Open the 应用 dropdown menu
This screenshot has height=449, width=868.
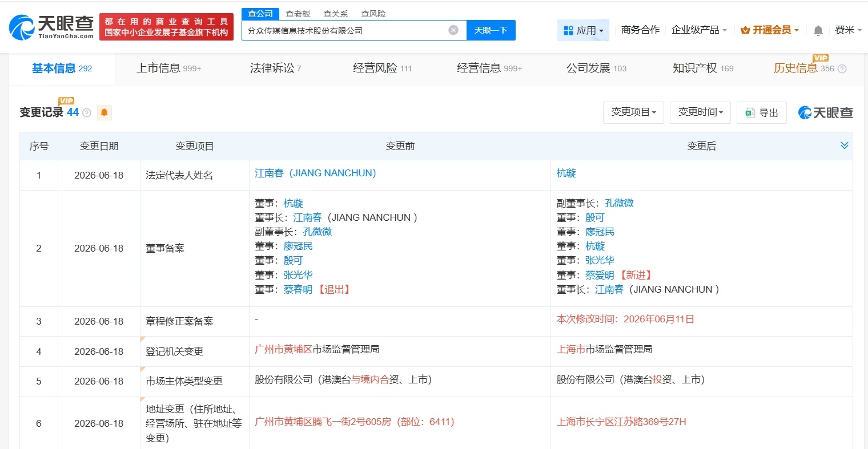pyautogui.click(x=583, y=30)
